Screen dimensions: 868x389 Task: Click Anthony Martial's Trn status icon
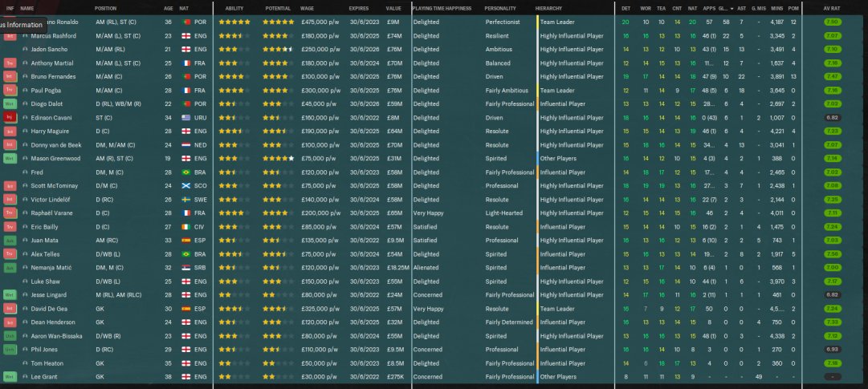pos(10,63)
